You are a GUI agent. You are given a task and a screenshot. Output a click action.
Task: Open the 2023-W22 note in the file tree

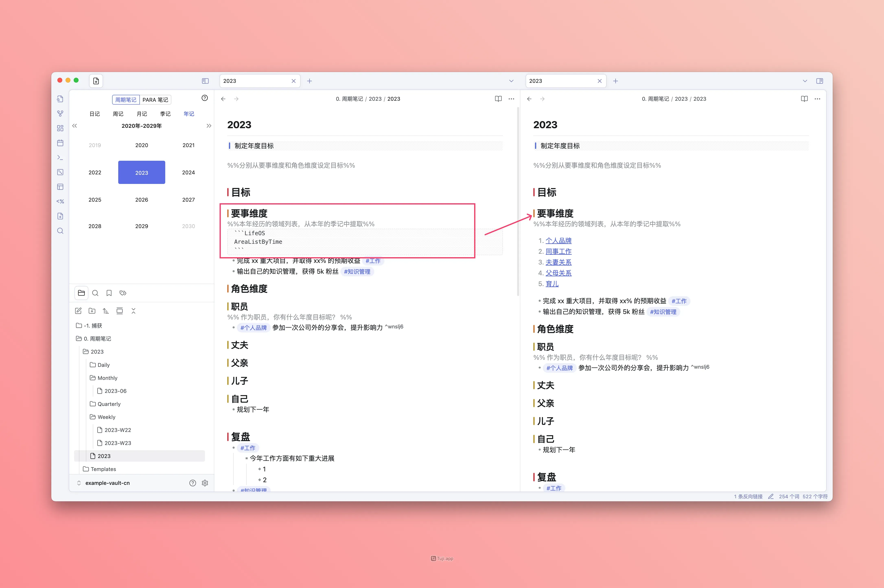point(117,430)
